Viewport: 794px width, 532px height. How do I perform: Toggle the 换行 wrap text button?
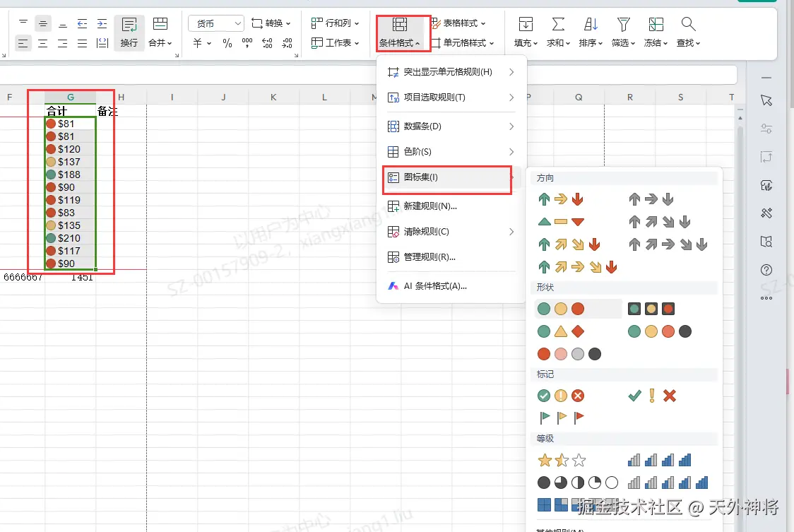(129, 33)
